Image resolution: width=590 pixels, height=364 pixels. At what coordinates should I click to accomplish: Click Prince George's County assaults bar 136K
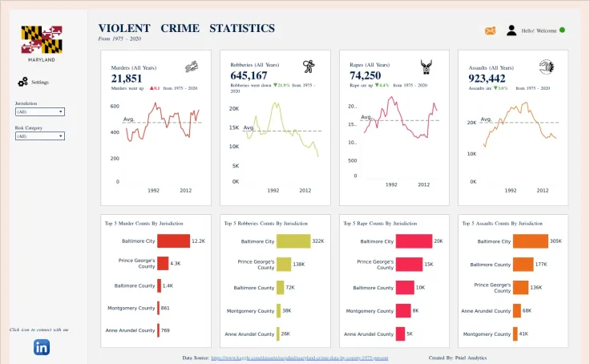pyautogui.click(x=521, y=288)
